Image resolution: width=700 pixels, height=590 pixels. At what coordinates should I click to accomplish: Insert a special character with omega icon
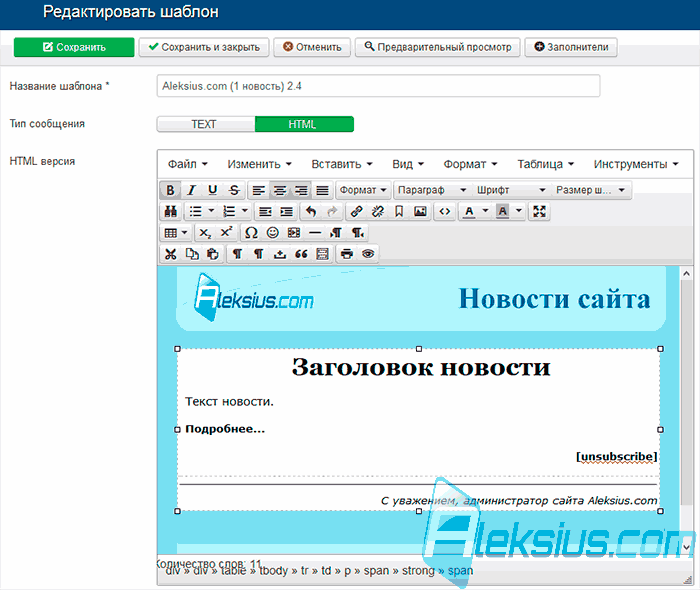[251, 233]
